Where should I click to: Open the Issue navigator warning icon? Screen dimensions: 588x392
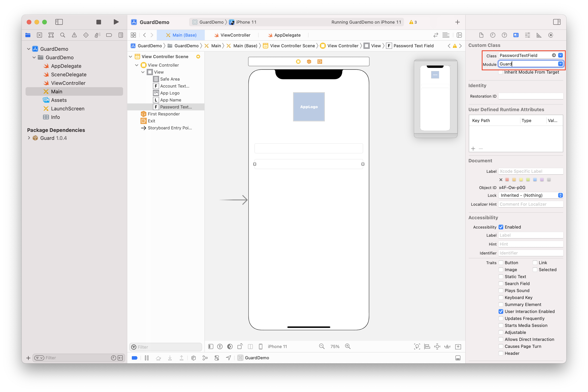pyautogui.click(x=74, y=35)
